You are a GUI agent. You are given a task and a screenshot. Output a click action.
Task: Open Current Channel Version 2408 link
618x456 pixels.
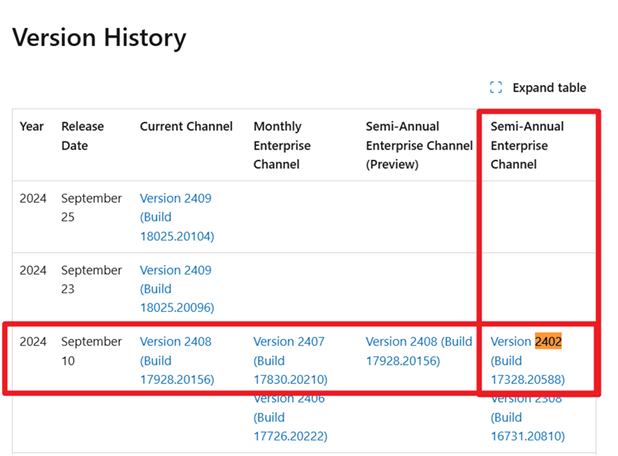(176, 360)
